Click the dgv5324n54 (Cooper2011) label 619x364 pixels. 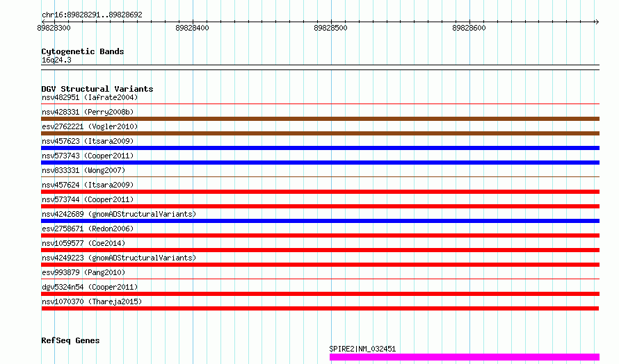tap(90, 287)
